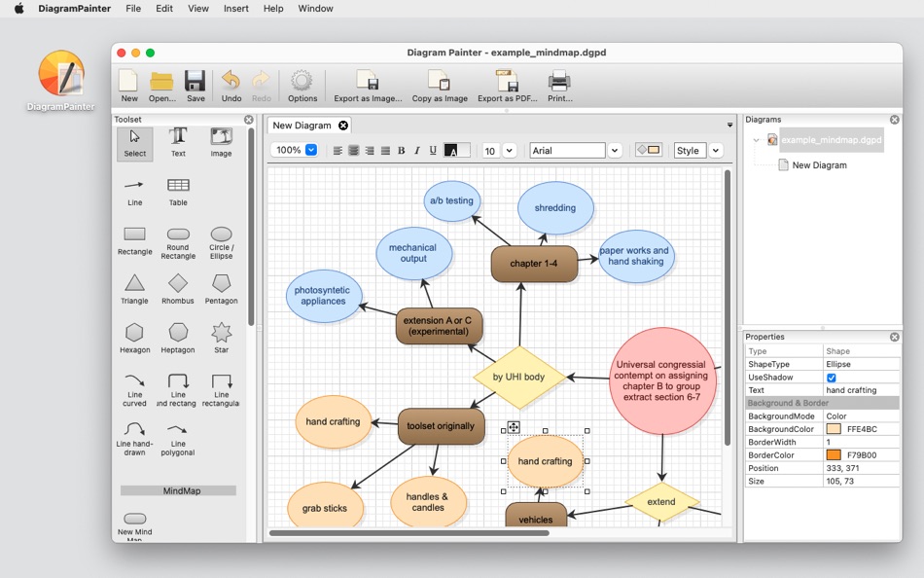Click the canvas horizontal scrollbar
The height and width of the screenshot is (578, 924).
[409, 533]
